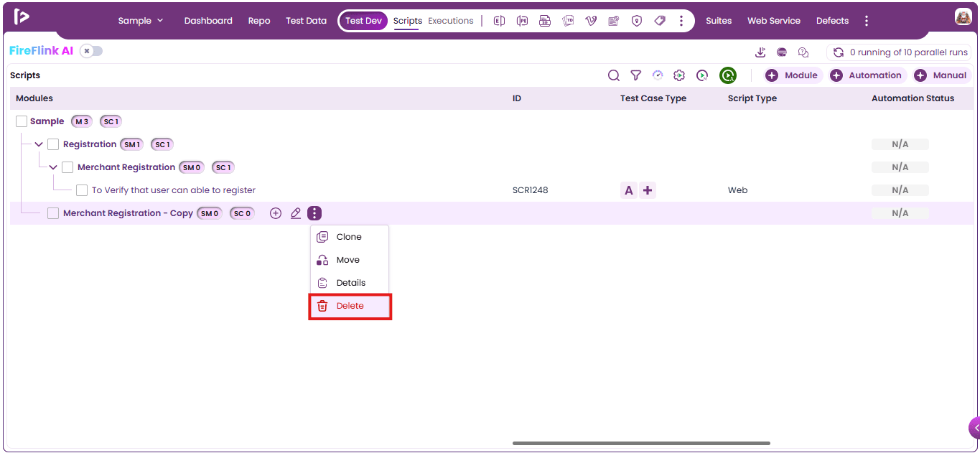Click the A badge in SCR1248 row
Image resolution: width=980 pixels, height=453 pixels.
629,190
